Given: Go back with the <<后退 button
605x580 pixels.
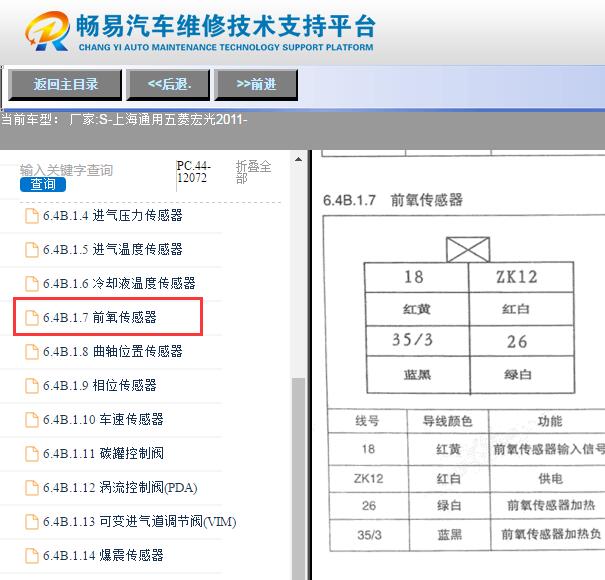Looking at the screenshot, I should (x=169, y=85).
